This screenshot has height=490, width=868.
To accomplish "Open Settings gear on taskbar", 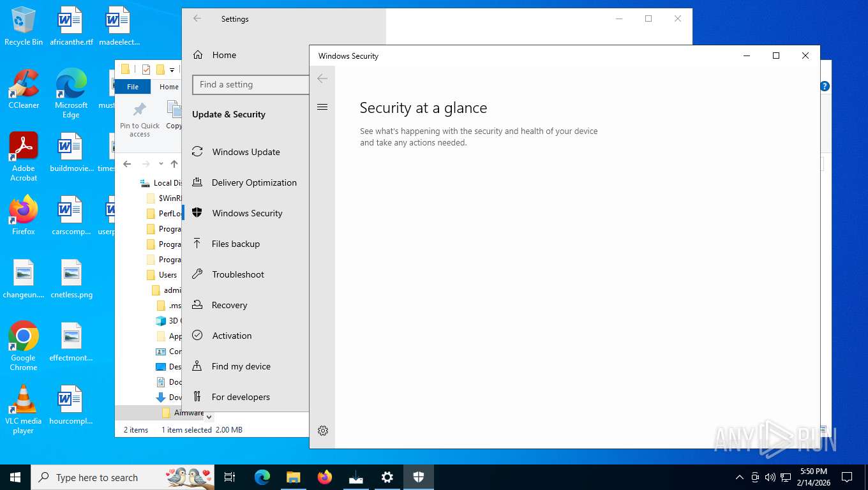I will click(387, 477).
